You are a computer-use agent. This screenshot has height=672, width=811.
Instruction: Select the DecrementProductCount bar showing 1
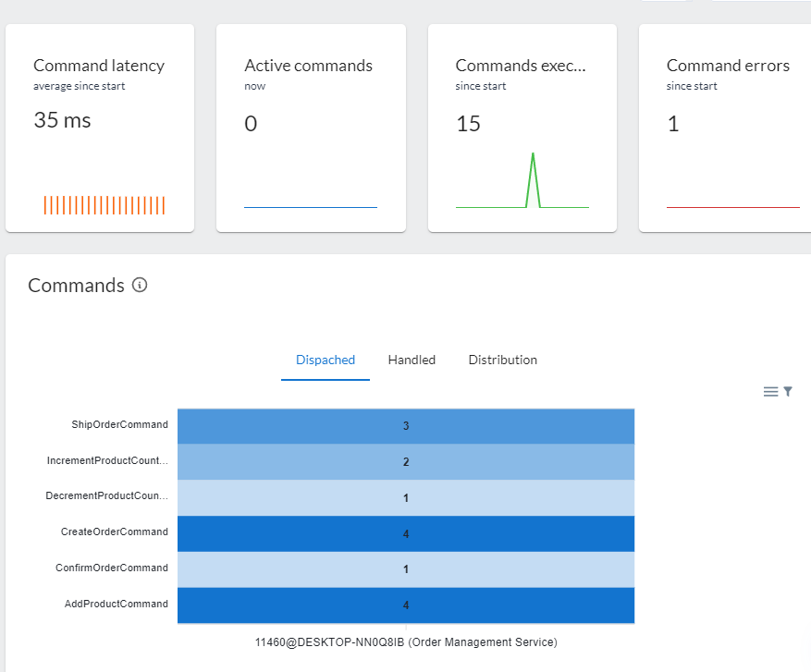406,498
